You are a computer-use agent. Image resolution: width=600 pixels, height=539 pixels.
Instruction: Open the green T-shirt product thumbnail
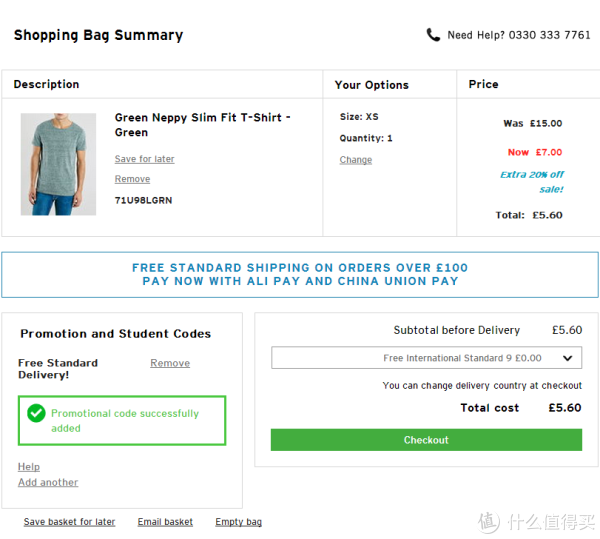click(x=58, y=164)
